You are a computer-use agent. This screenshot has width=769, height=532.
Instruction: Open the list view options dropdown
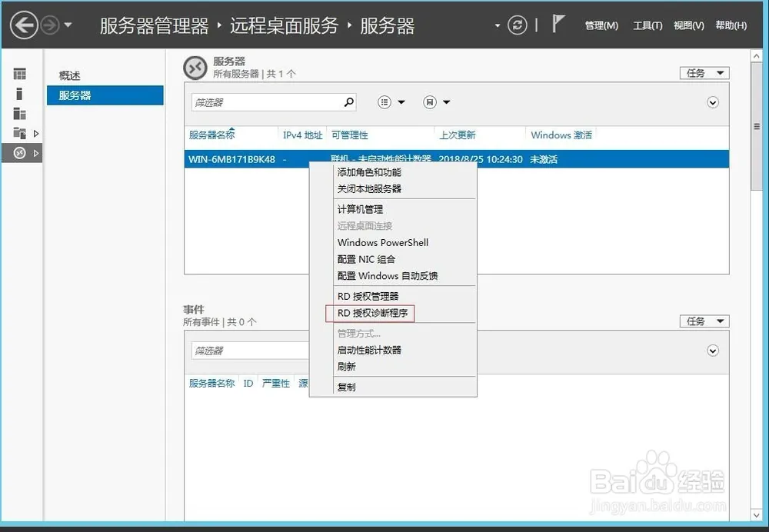[x=391, y=102]
